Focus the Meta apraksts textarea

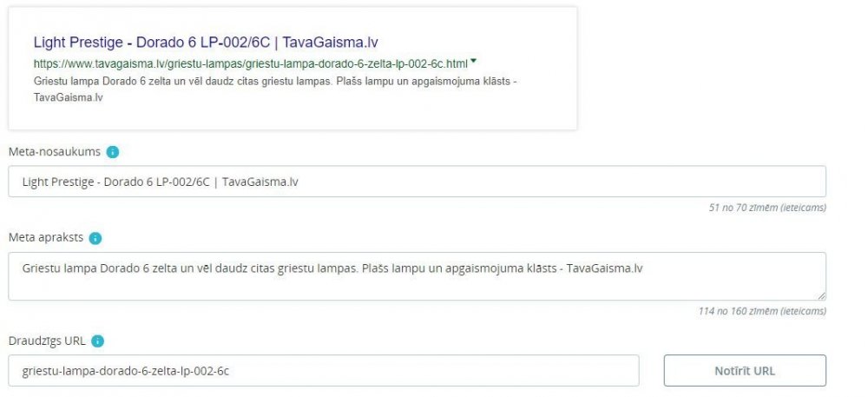coord(417,276)
